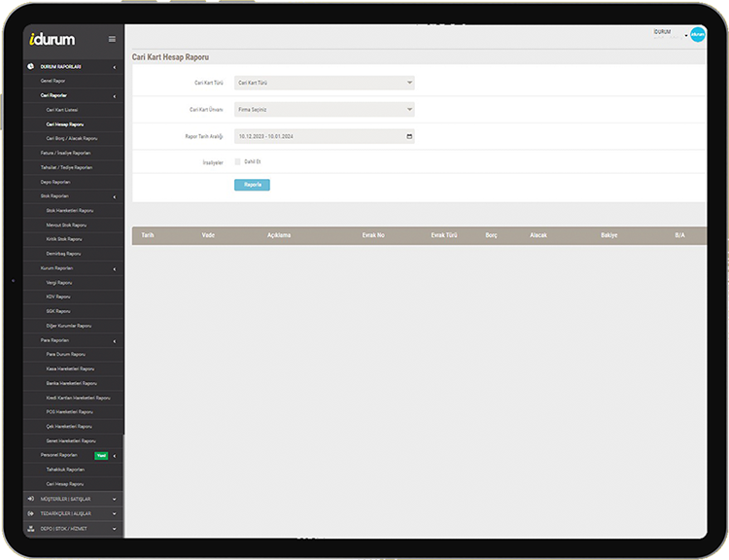Expand the DEPO | STOK / HİZMET chevron

pos(115,529)
